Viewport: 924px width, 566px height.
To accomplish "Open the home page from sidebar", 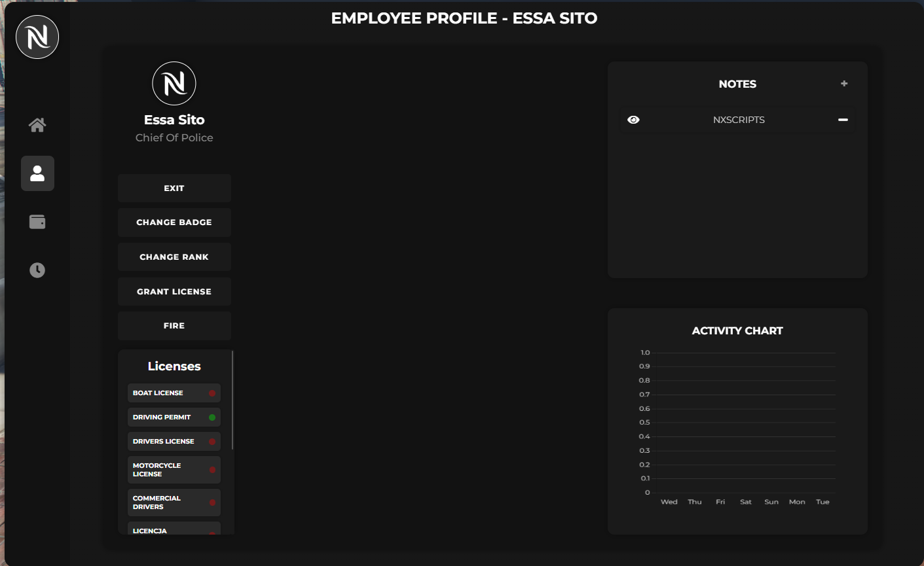I will pos(37,125).
